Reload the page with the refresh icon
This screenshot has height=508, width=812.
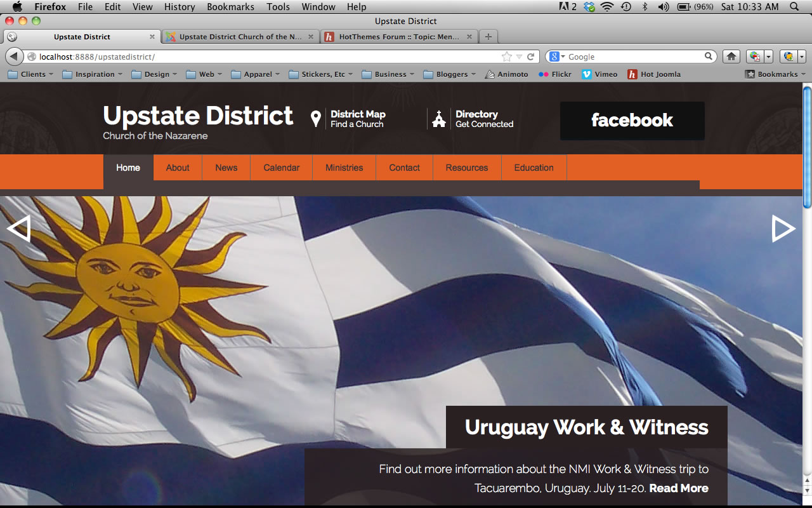point(531,57)
